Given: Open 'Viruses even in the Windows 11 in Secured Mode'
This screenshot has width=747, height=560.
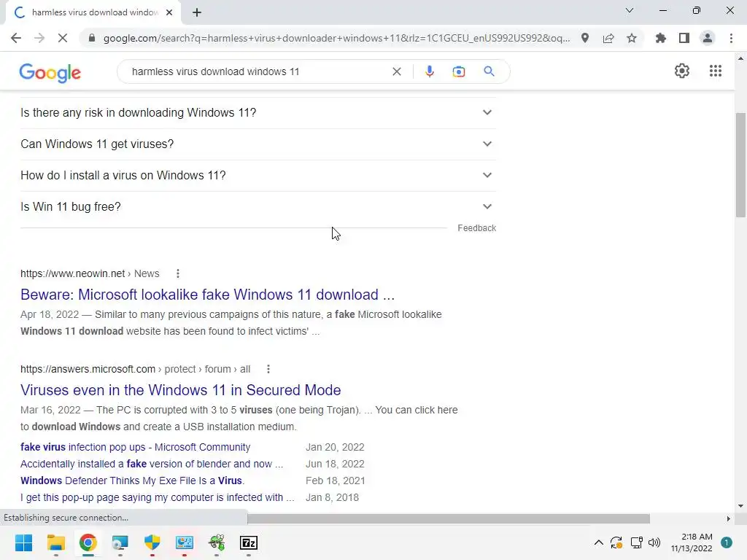Looking at the screenshot, I should [181, 390].
